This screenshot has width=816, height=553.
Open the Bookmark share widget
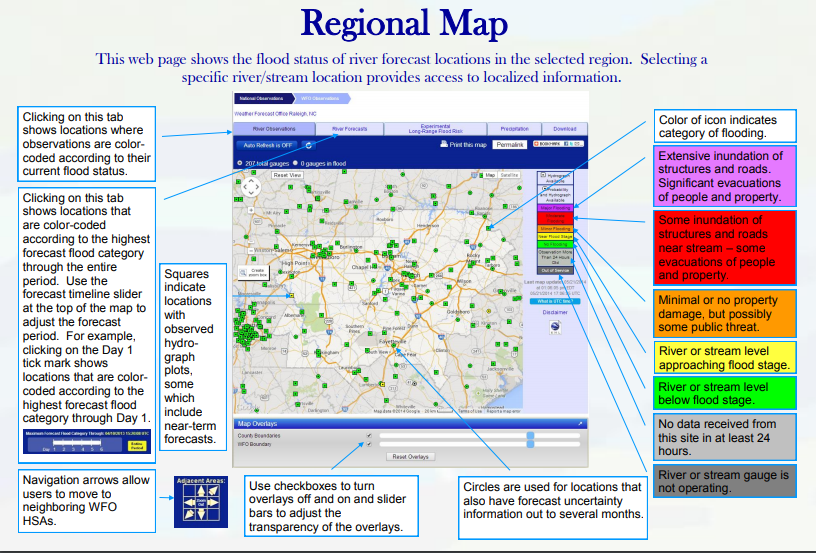(x=558, y=144)
